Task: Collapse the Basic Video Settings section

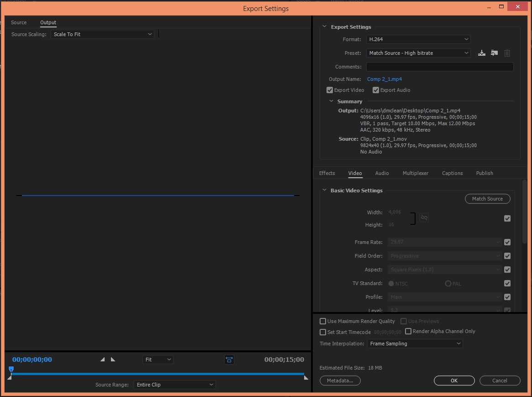Action: [324, 190]
